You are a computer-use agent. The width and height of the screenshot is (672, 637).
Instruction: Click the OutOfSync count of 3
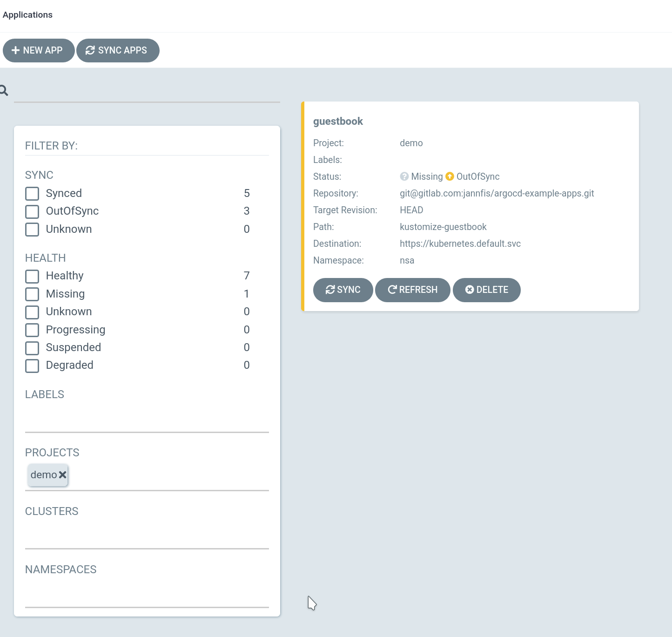pyautogui.click(x=247, y=211)
